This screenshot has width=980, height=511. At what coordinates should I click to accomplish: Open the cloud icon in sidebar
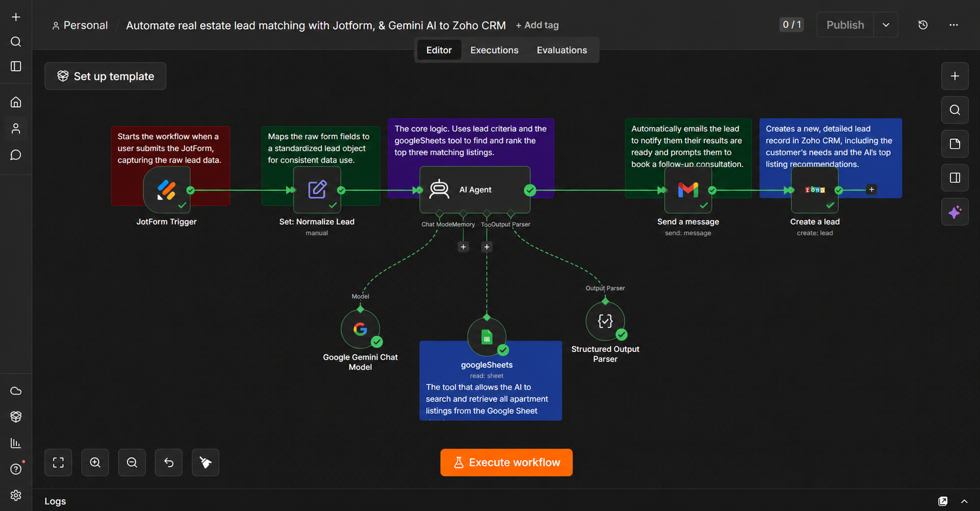[x=16, y=391]
